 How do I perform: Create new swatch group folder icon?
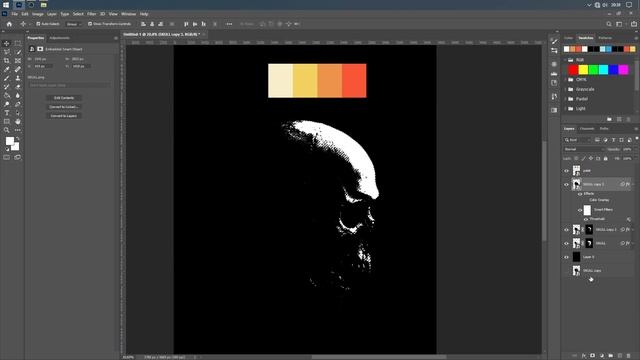[609, 119]
